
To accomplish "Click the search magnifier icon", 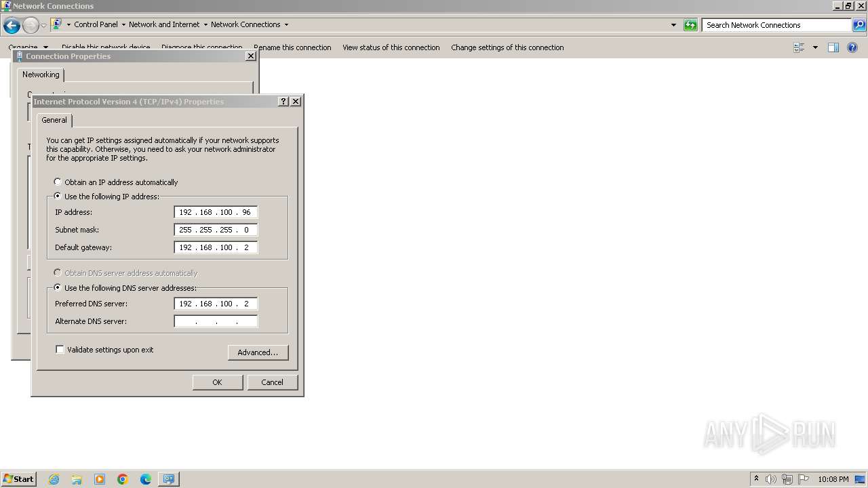I will [859, 25].
